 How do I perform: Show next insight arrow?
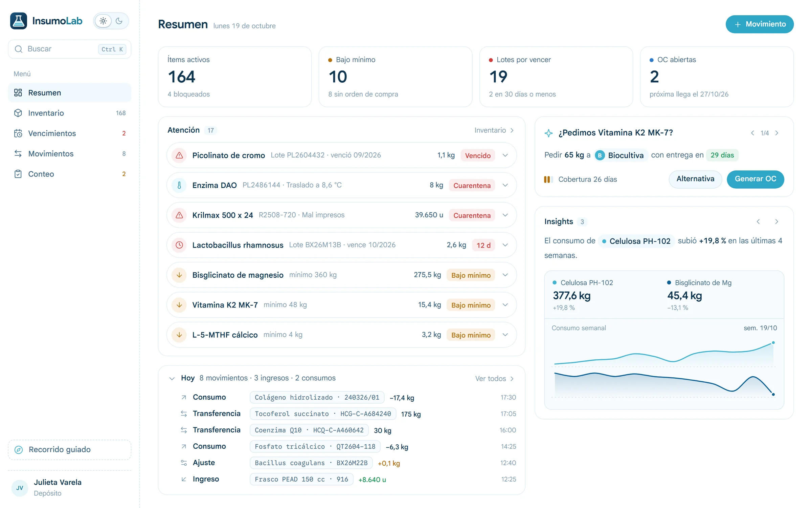777,221
